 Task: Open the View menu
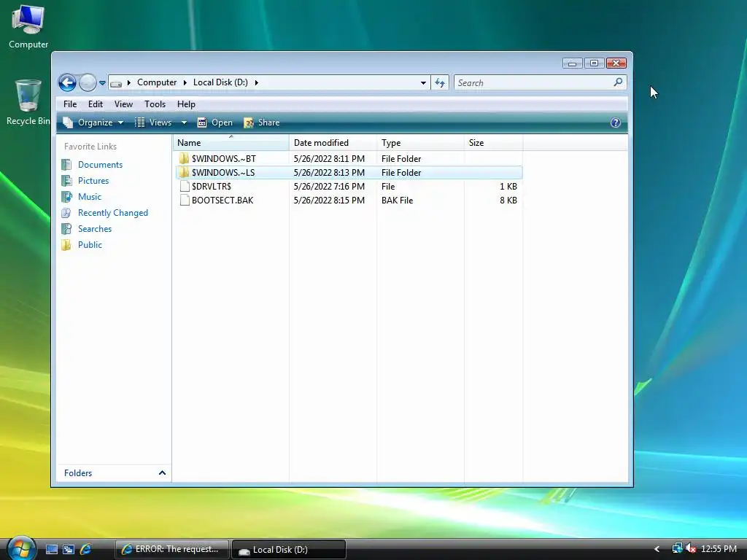tap(123, 104)
